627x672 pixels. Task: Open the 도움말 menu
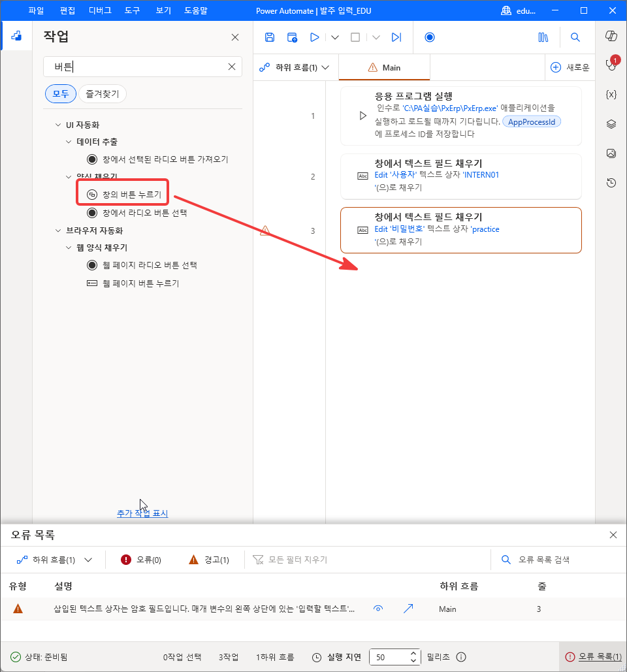(x=196, y=10)
